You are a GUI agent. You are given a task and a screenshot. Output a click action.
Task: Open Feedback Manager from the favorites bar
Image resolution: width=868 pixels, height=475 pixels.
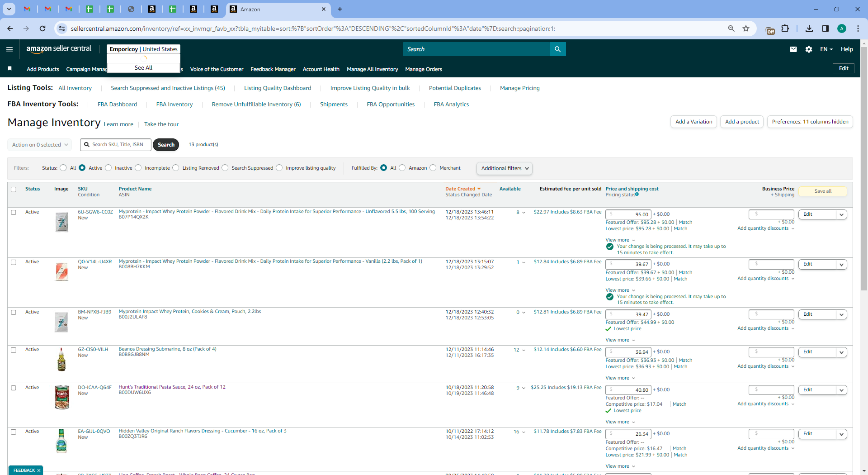pyautogui.click(x=273, y=69)
